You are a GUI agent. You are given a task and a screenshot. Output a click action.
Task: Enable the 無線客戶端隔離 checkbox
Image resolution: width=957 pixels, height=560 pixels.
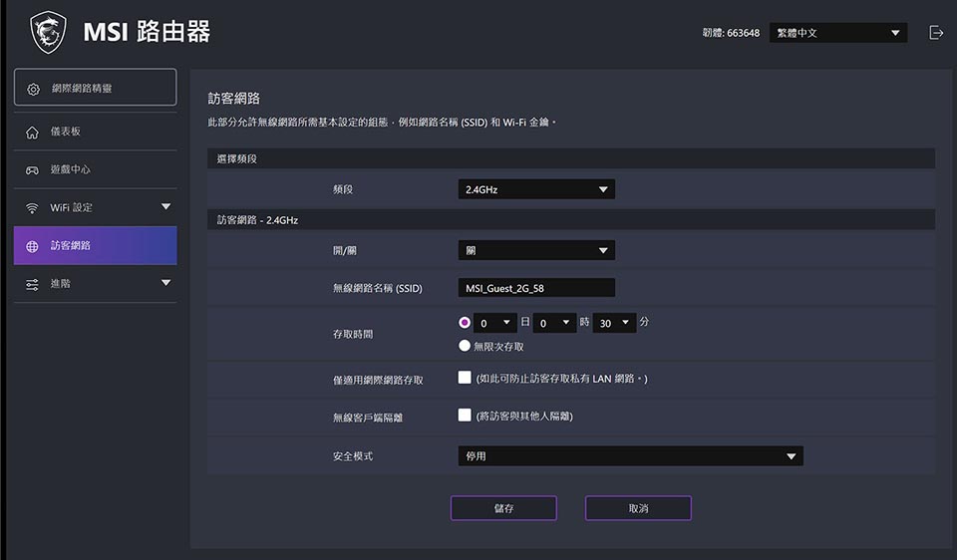point(465,415)
